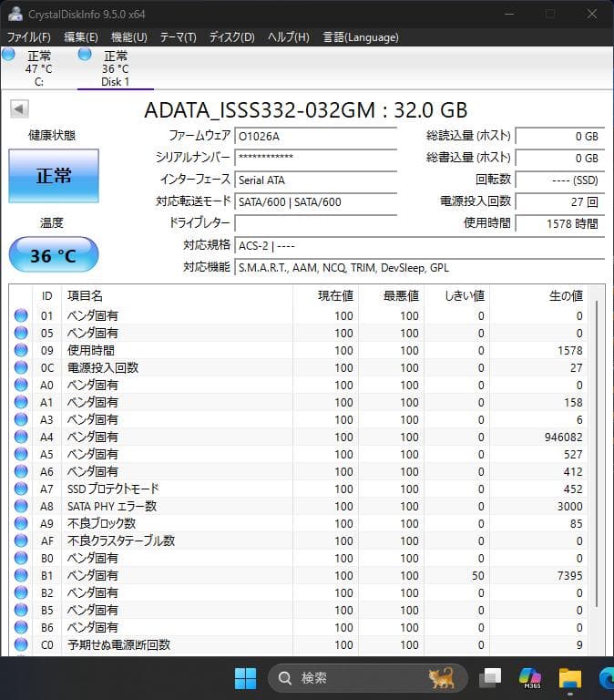
Task: Click the ACS-2 standard field
Action: (x=419, y=245)
